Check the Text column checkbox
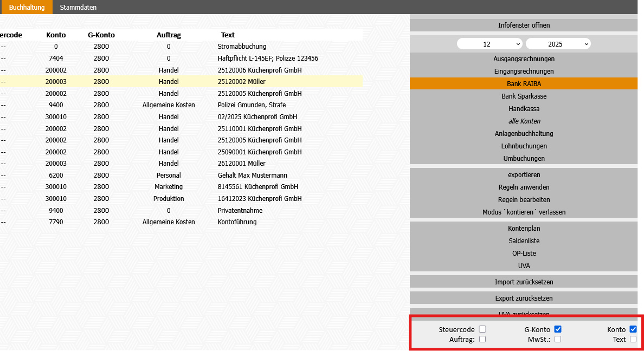The width and height of the screenshot is (644, 351). [633, 340]
